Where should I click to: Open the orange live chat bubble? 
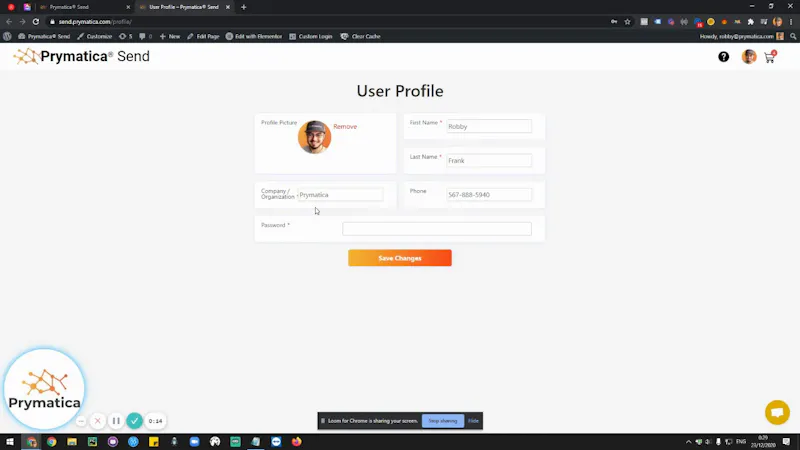[777, 412]
